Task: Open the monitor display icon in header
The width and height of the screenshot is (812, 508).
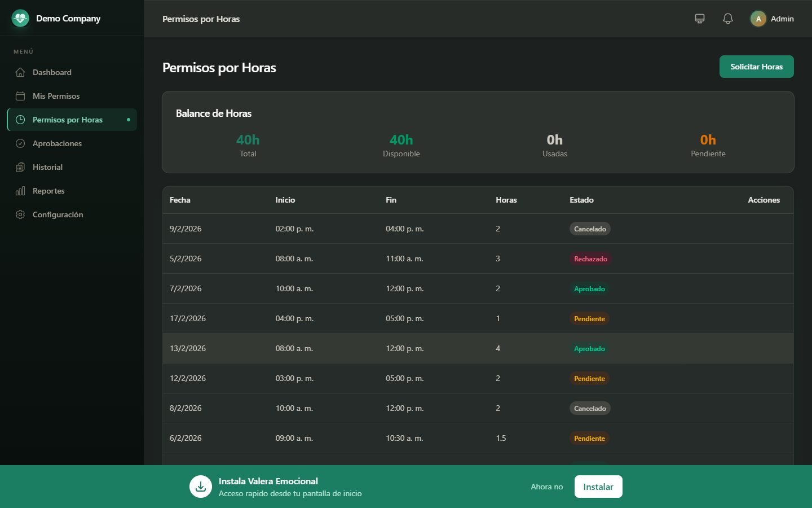Action: 700,19
